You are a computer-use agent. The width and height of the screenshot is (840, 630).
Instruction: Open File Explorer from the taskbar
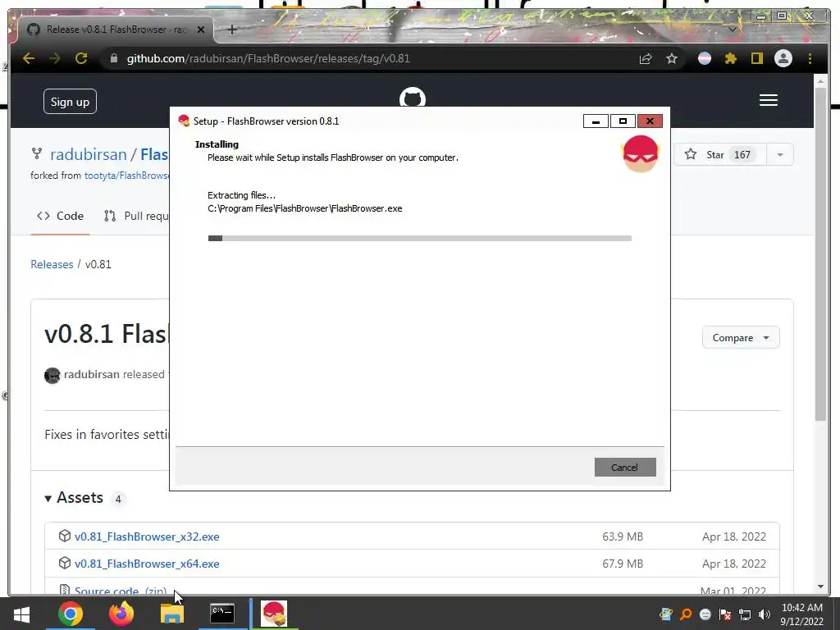click(x=172, y=614)
